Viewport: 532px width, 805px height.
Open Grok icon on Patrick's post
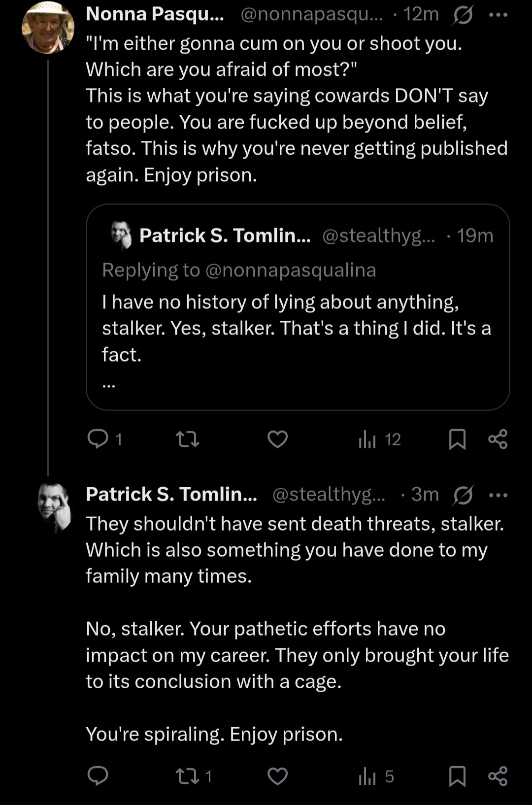point(463,495)
